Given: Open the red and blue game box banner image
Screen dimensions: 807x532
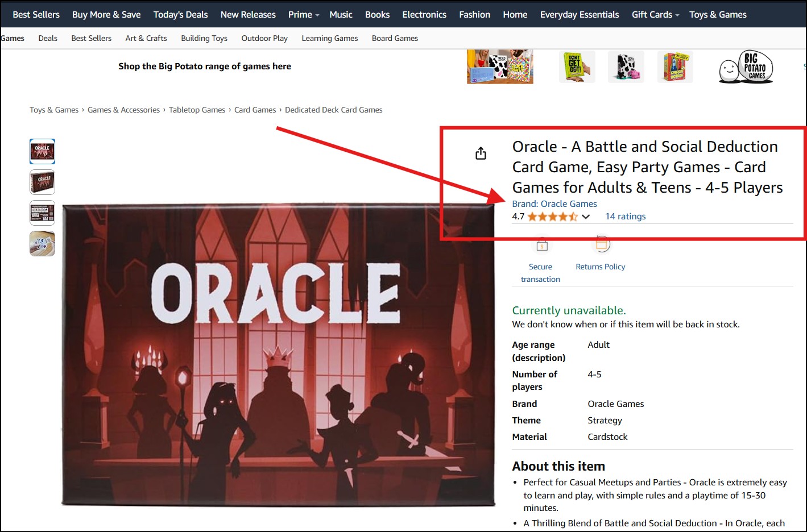Looking at the screenshot, I should coord(675,67).
